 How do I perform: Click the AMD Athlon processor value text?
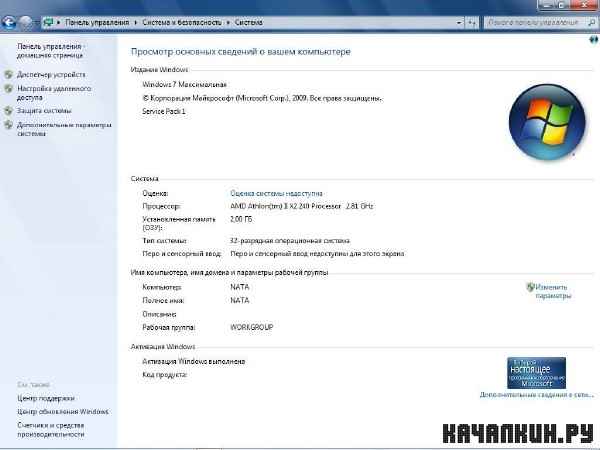[302, 206]
